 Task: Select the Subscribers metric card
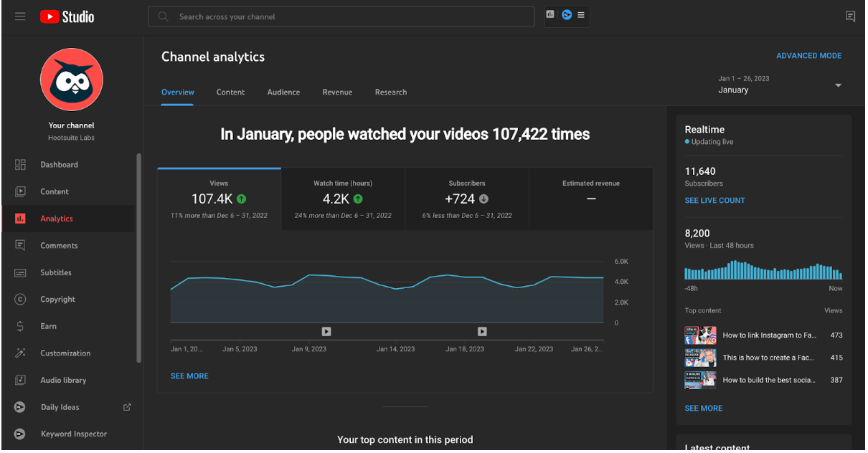coord(467,199)
